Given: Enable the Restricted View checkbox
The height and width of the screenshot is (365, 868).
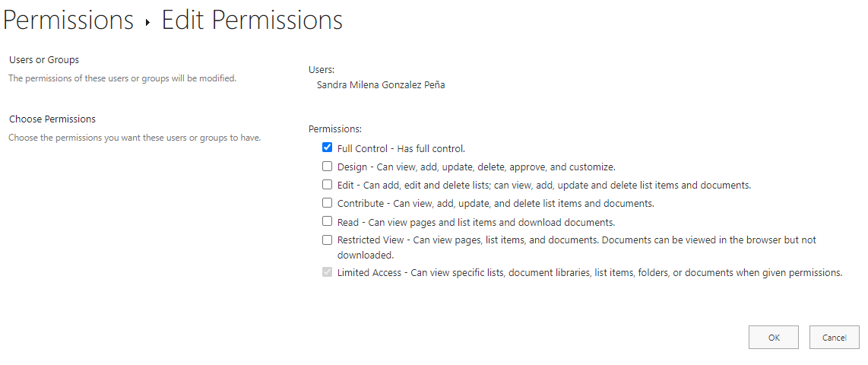Looking at the screenshot, I should click(x=327, y=240).
